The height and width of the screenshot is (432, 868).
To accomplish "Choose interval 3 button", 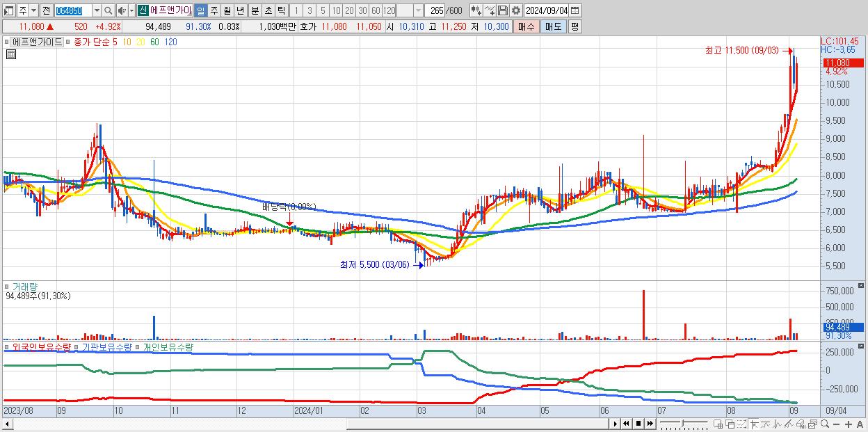I will [x=310, y=10].
